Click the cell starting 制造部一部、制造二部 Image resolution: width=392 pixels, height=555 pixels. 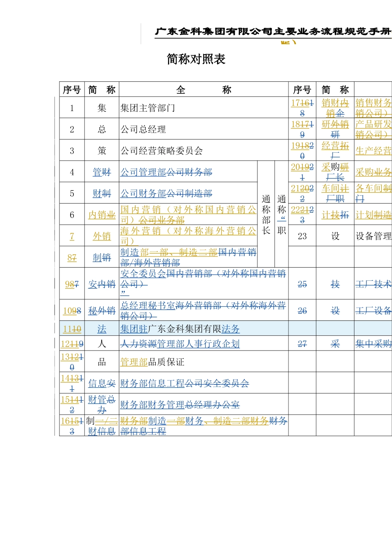click(x=188, y=257)
